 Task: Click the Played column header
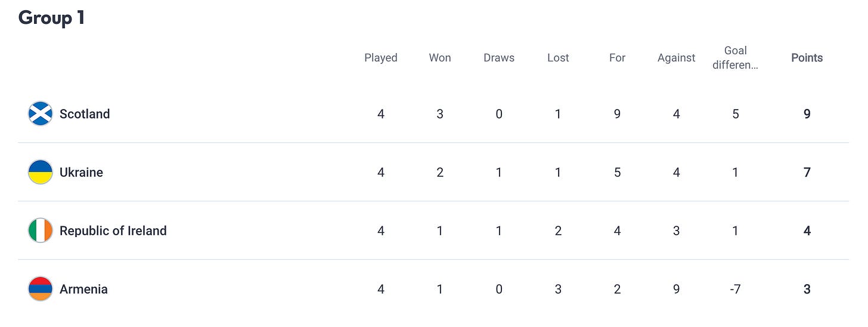point(381,58)
